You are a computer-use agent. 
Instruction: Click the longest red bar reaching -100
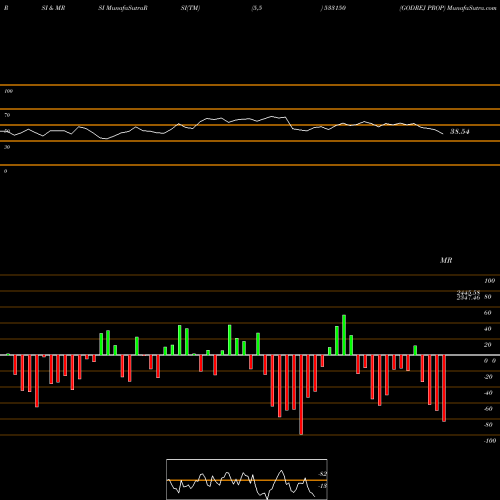click(301, 395)
